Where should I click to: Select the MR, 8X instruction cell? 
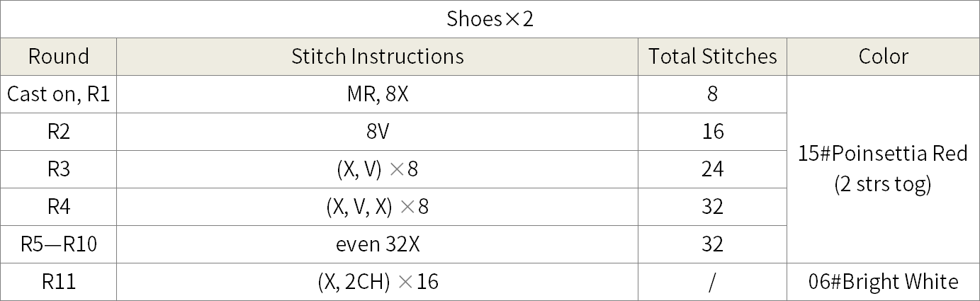pos(378,94)
